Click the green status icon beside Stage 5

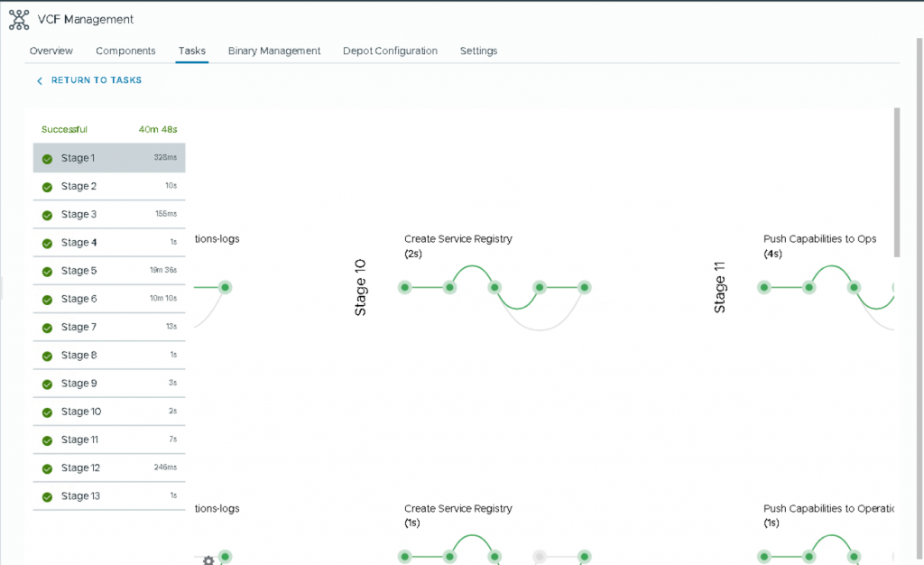[47, 272]
